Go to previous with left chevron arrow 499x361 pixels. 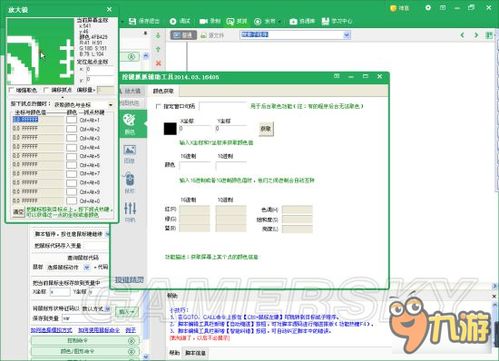[462, 35]
